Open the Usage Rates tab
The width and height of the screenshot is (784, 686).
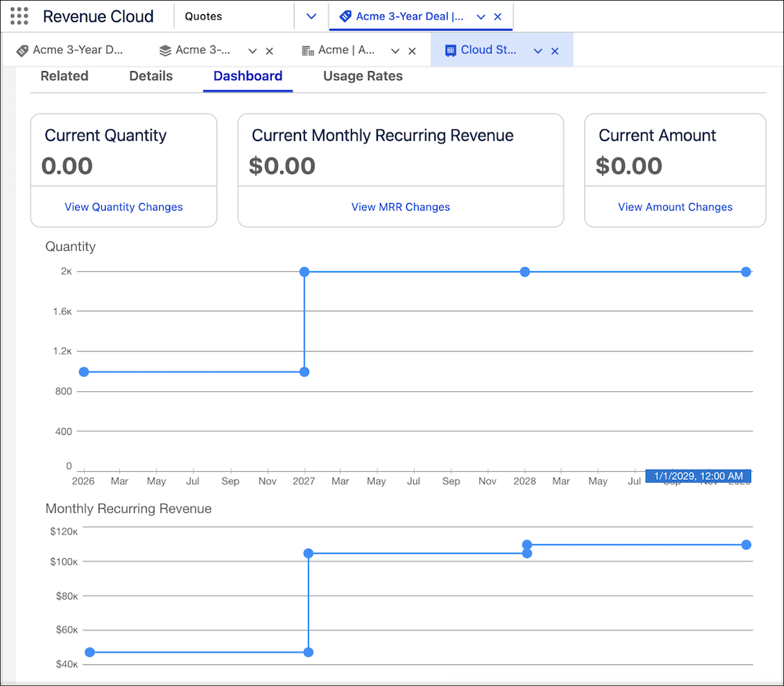pos(362,76)
